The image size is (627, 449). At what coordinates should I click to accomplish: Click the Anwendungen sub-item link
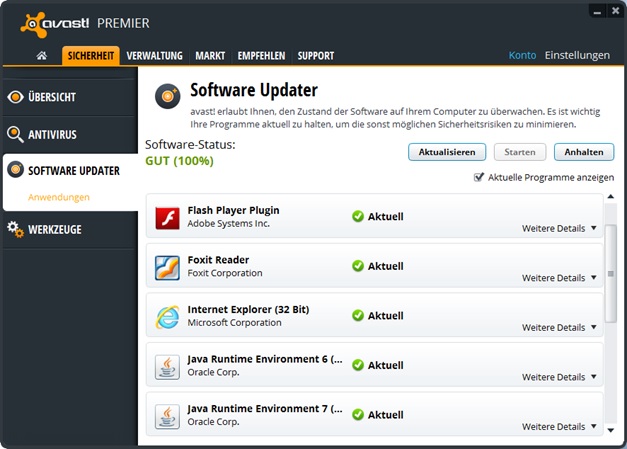point(59,197)
